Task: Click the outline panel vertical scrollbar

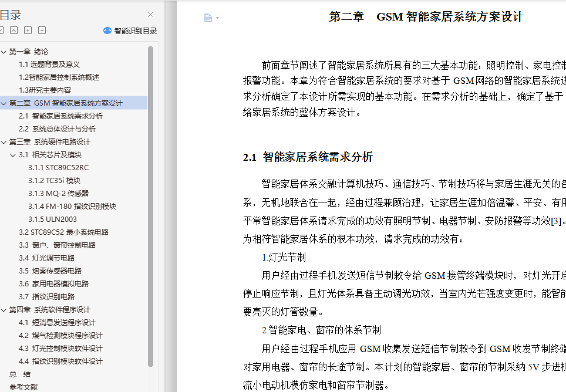Action: coord(150,207)
